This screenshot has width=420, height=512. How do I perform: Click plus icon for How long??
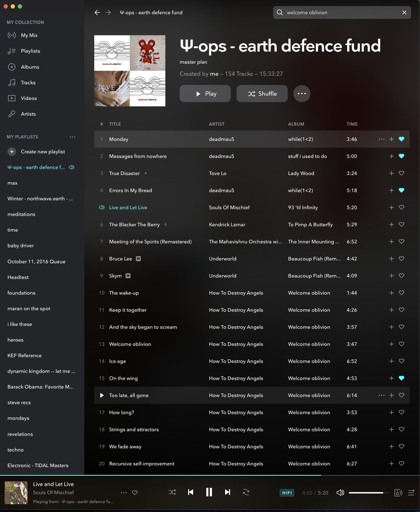[391, 412]
